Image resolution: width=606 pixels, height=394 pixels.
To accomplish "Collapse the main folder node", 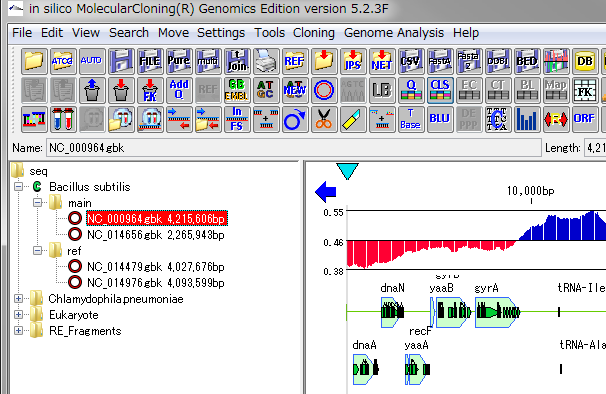I will 37,203.
